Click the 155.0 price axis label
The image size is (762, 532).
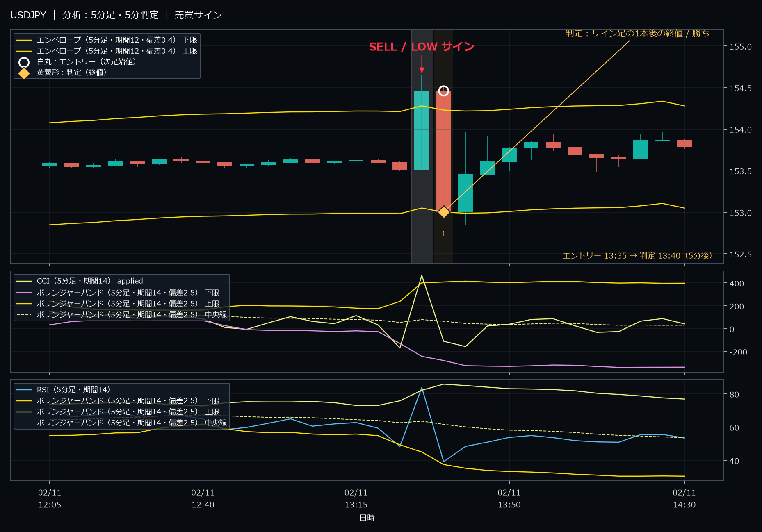(740, 47)
